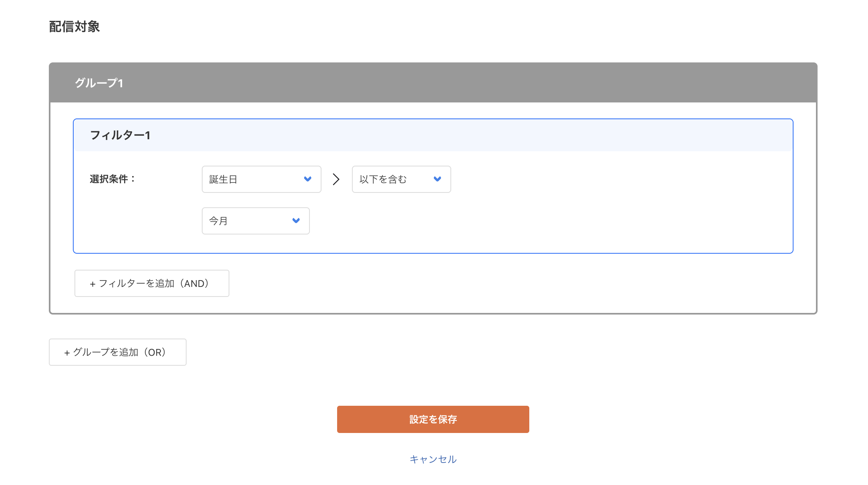Click the 選択条件 label in フィルター1
This screenshot has width=868, height=485.
click(111, 179)
